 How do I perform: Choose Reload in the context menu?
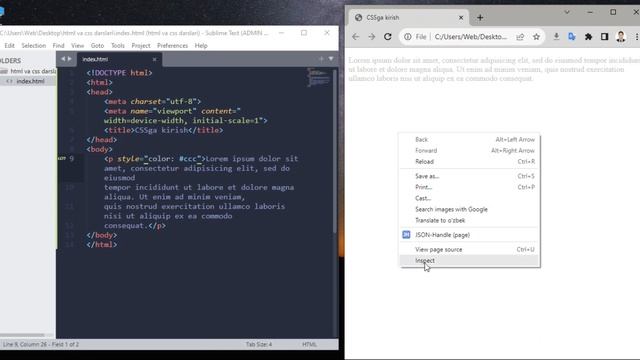pyautogui.click(x=469, y=162)
